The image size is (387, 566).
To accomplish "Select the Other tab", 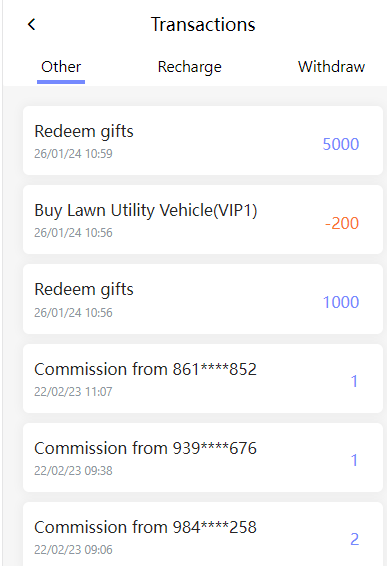I will (61, 67).
